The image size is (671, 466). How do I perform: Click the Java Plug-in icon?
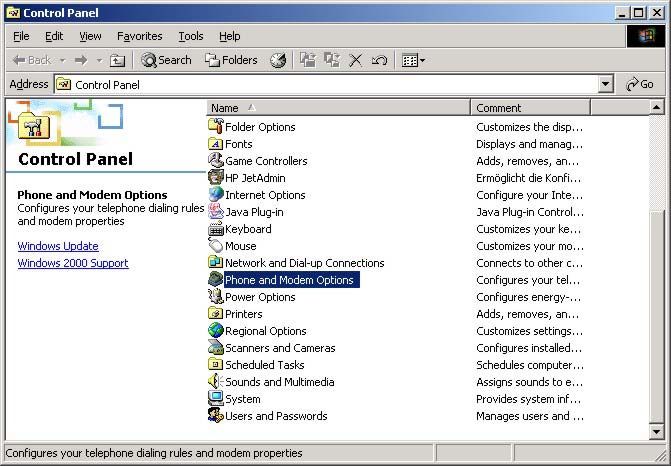pyautogui.click(x=216, y=212)
